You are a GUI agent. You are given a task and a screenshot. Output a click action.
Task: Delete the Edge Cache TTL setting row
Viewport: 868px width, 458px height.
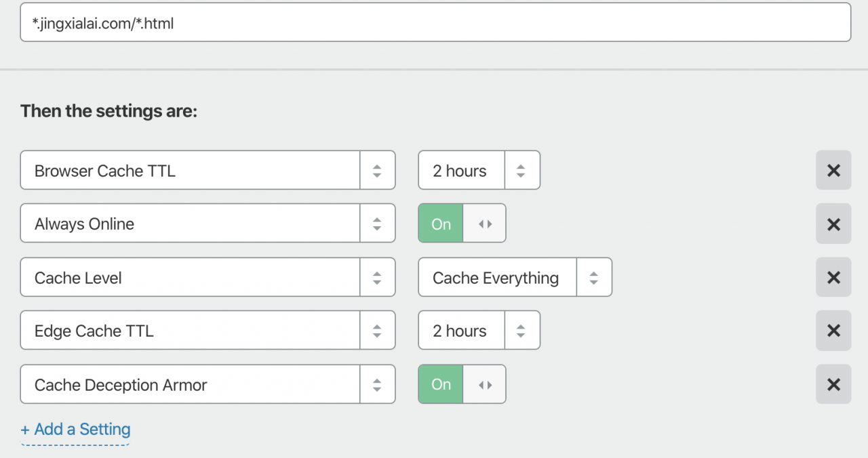click(x=833, y=331)
